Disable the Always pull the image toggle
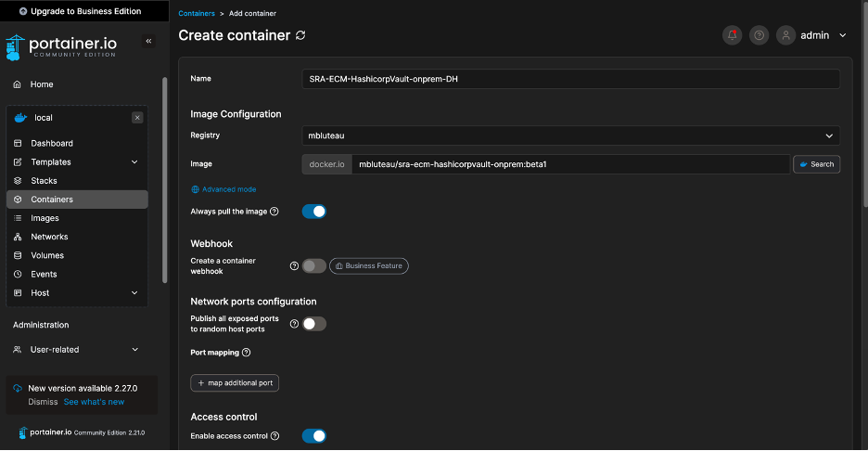868x451 pixels. tap(313, 211)
